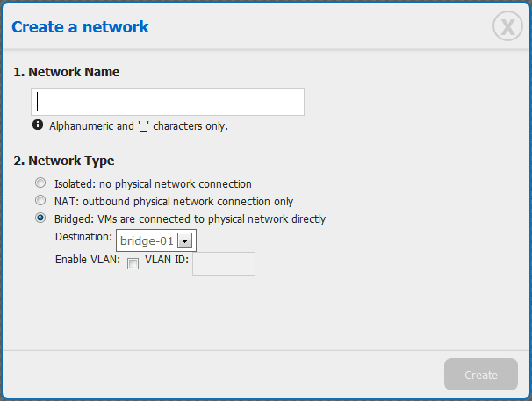Close the Create a network dialog
532x401 pixels.
507,27
